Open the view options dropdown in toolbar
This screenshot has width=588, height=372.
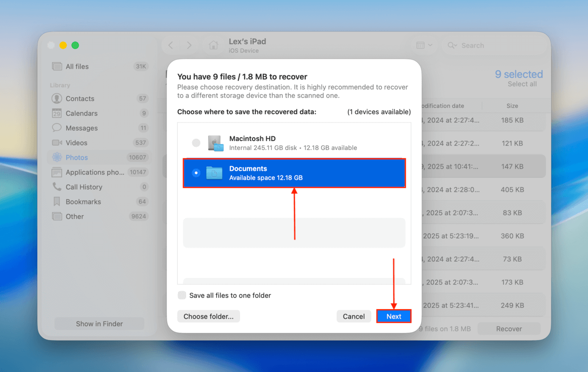point(424,45)
